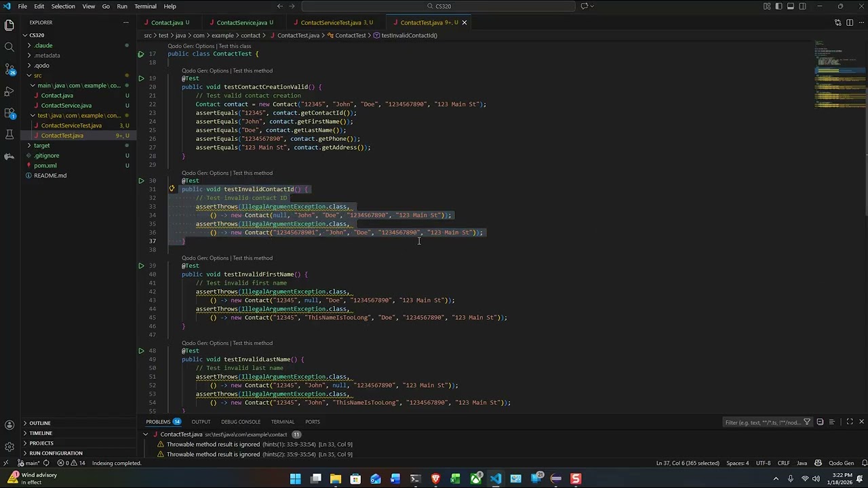
Task: Open the Run menu
Action: [x=122, y=6]
